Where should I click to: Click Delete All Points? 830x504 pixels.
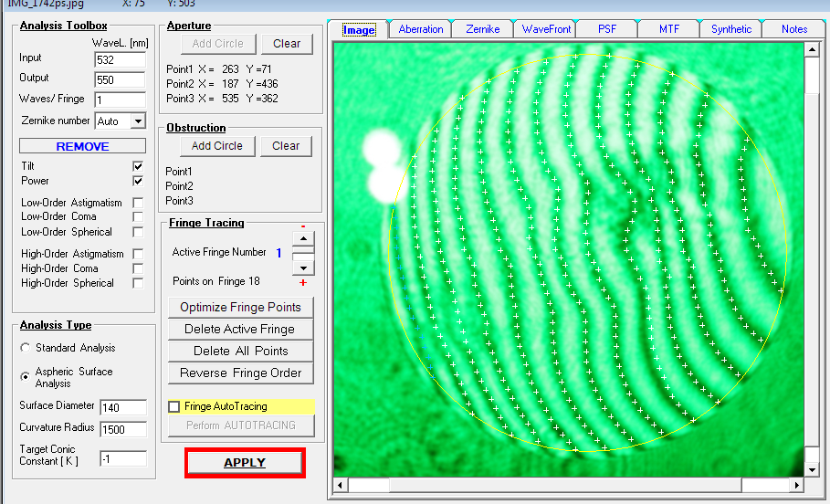click(241, 351)
